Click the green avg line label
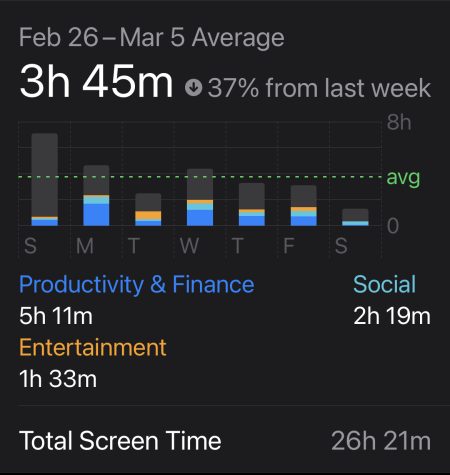Screen dimensions: 450x475 click(403, 178)
